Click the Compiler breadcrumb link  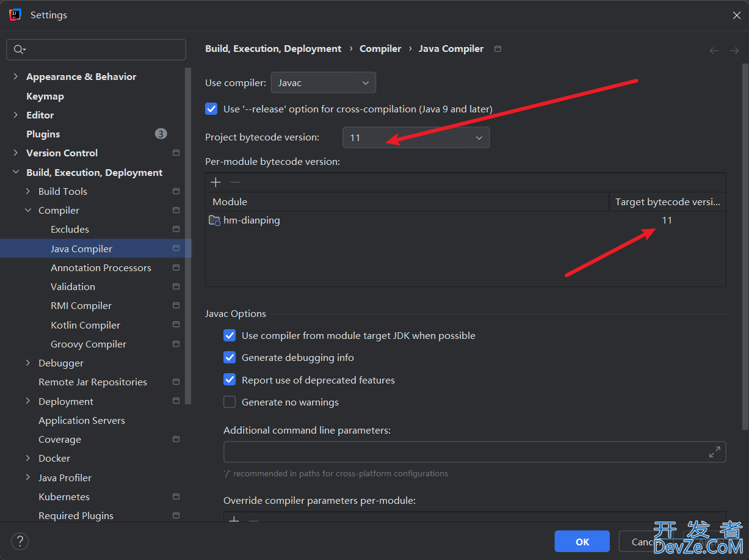click(x=380, y=49)
